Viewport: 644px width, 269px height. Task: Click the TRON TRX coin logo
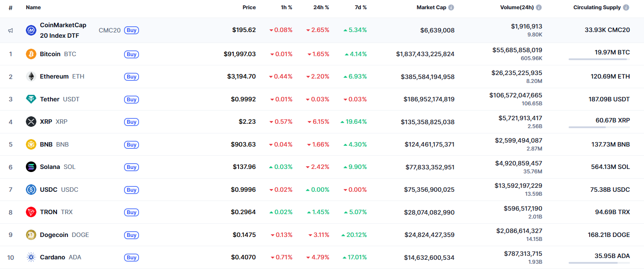pos(30,212)
